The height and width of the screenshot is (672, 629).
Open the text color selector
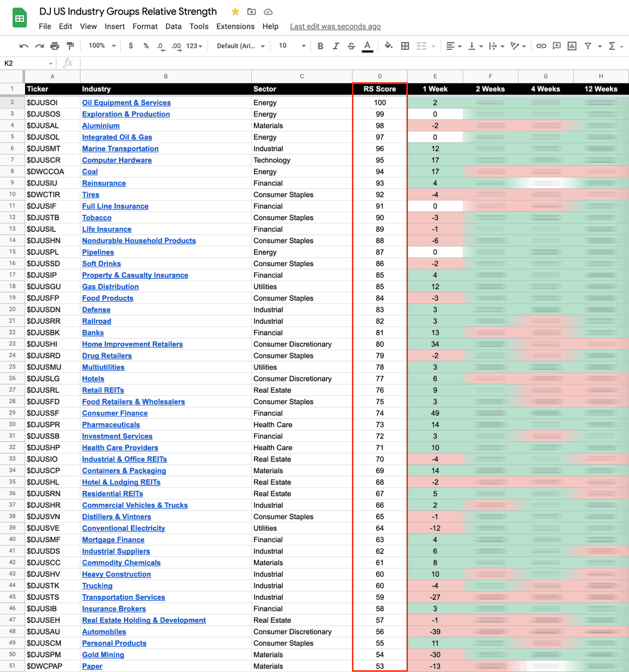[368, 46]
